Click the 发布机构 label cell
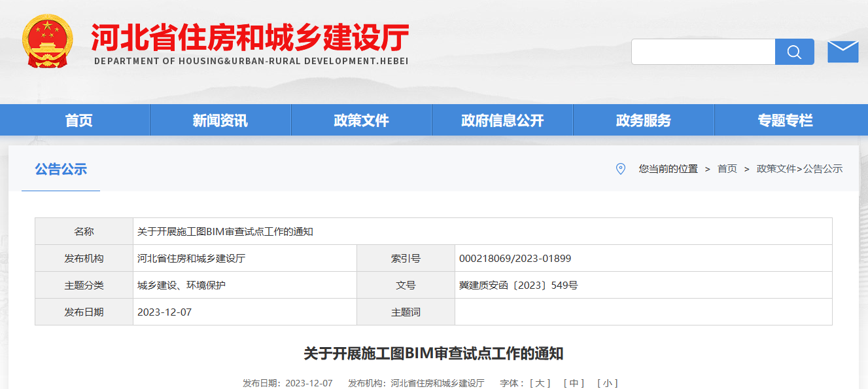 (84, 259)
